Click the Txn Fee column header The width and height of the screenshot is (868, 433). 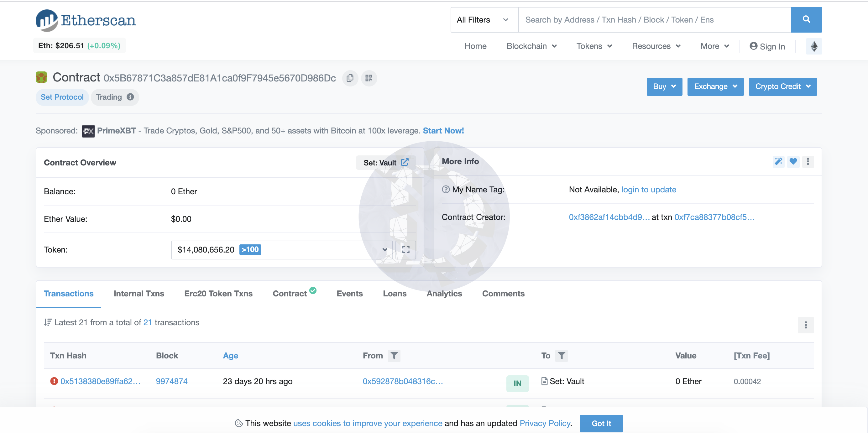751,356
